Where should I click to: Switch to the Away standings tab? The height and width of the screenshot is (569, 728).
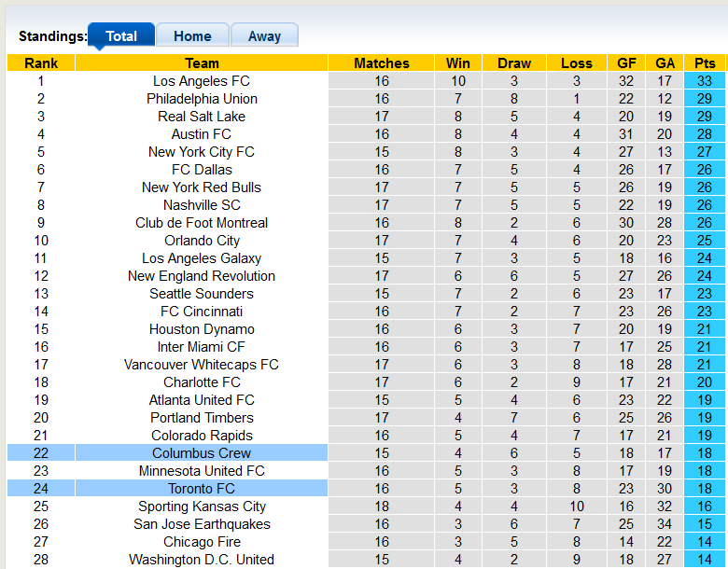264,36
